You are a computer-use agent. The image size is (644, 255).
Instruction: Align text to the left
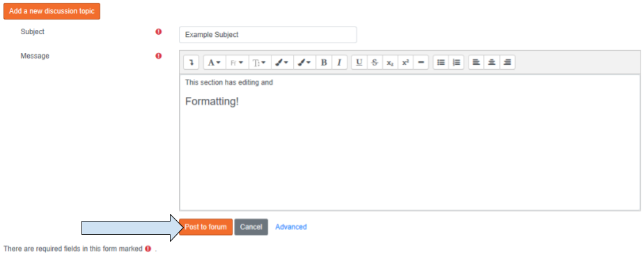pos(476,63)
